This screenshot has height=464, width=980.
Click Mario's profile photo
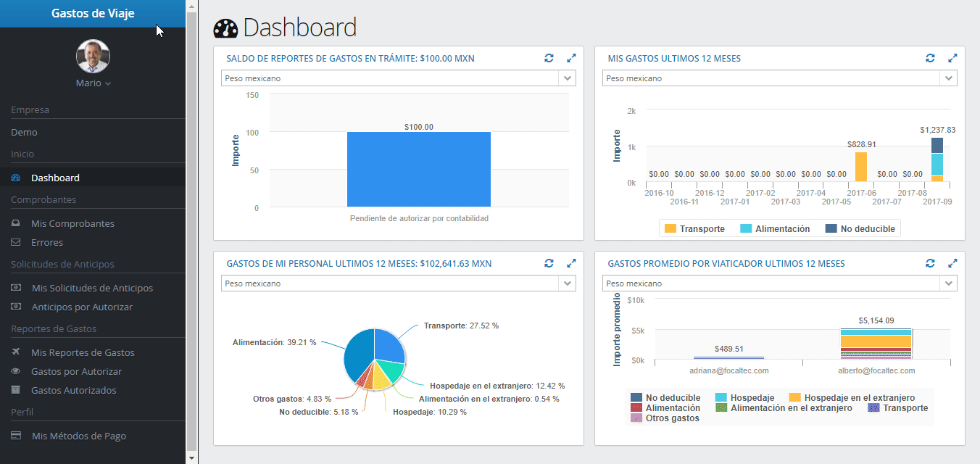pyautogui.click(x=93, y=57)
